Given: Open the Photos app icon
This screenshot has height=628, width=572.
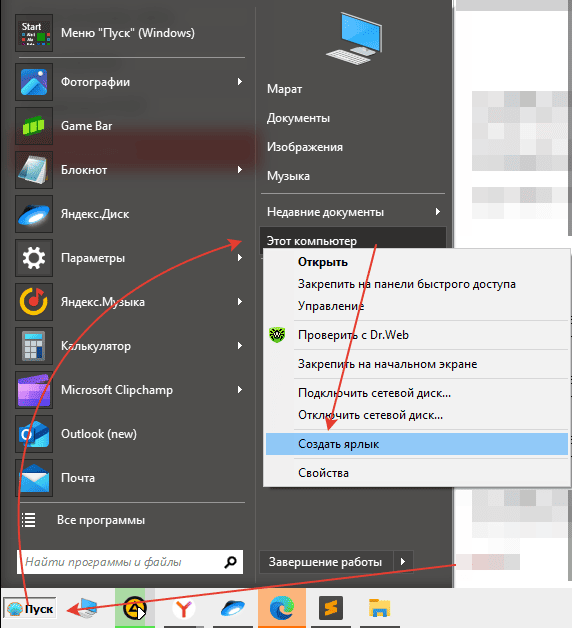Looking at the screenshot, I should click(x=34, y=82).
